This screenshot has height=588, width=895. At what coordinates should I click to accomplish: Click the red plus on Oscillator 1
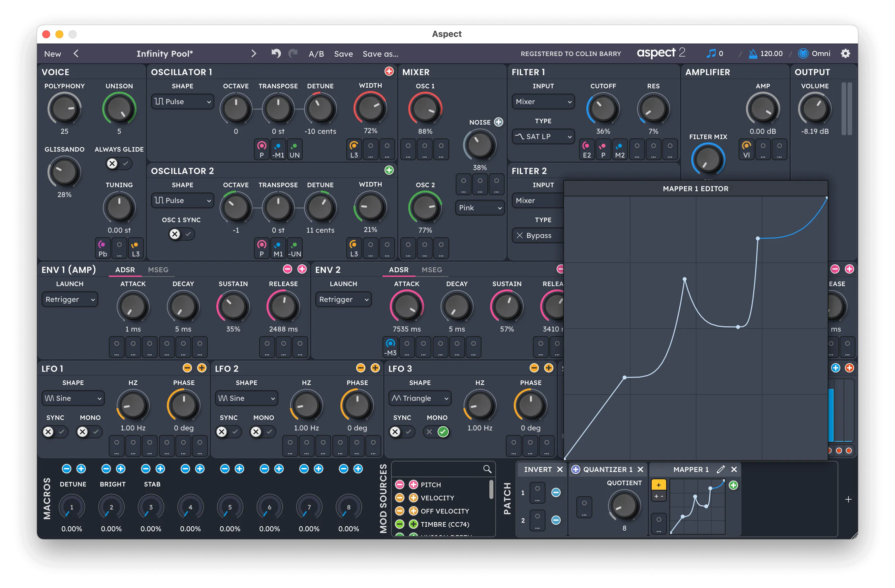(389, 71)
